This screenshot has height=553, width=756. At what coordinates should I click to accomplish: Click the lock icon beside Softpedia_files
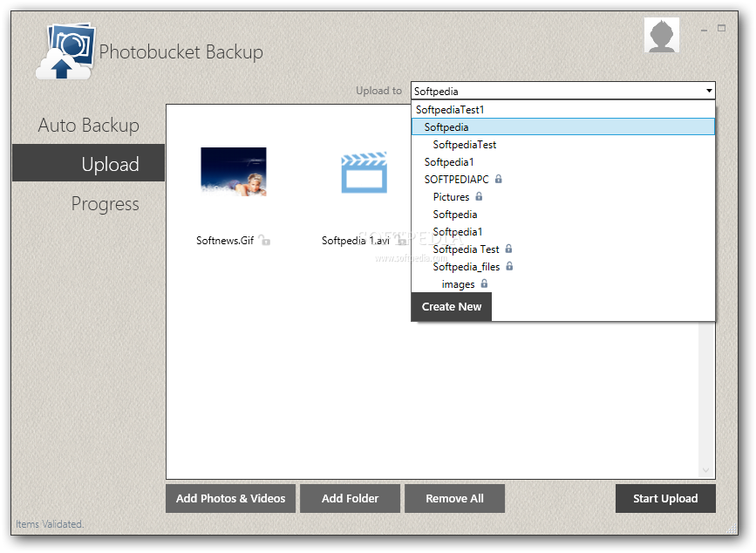point(509,266)
